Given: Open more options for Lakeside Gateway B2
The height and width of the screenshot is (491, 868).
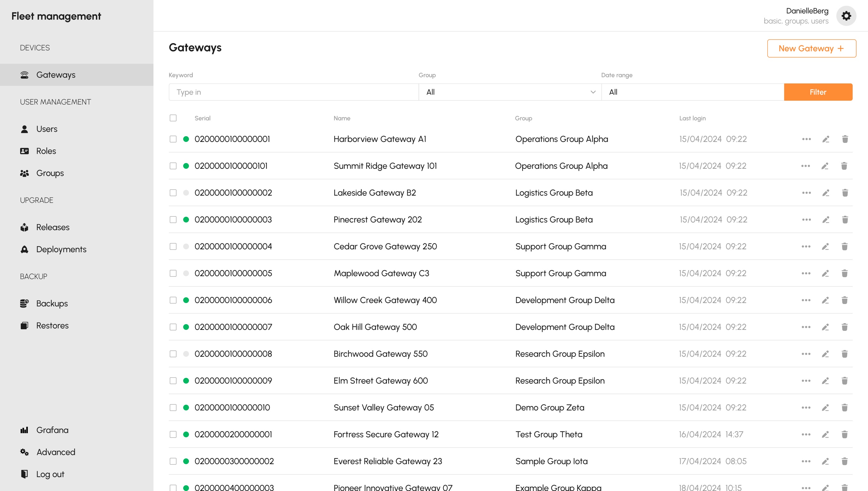Looking at the screenshot, I should 806,193.
